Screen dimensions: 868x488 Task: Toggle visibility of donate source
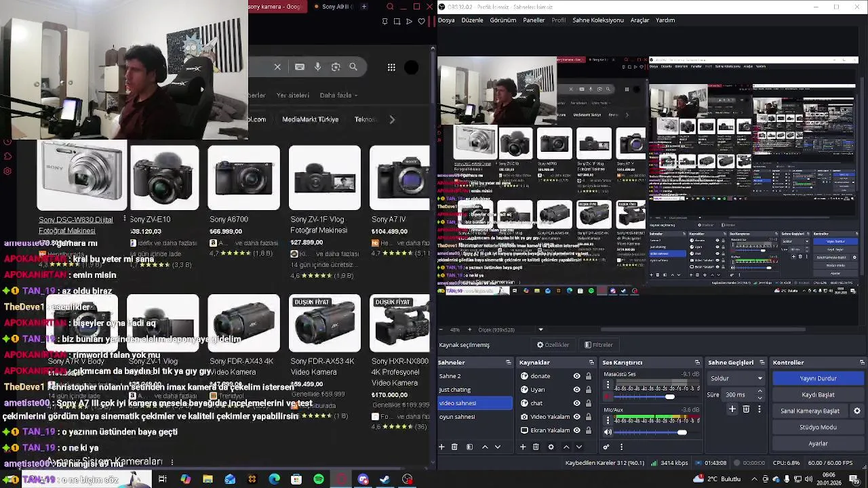(577, 376)
